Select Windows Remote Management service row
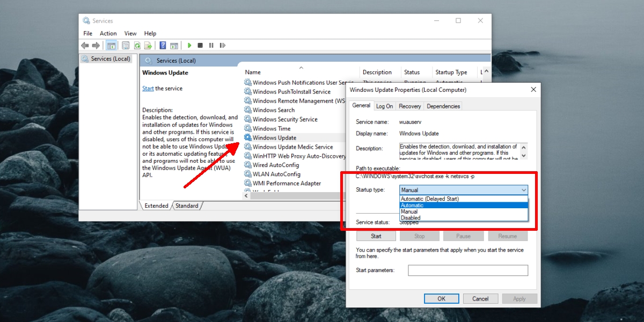Screen dimensions: 644x322 click(x=294, y=101)
